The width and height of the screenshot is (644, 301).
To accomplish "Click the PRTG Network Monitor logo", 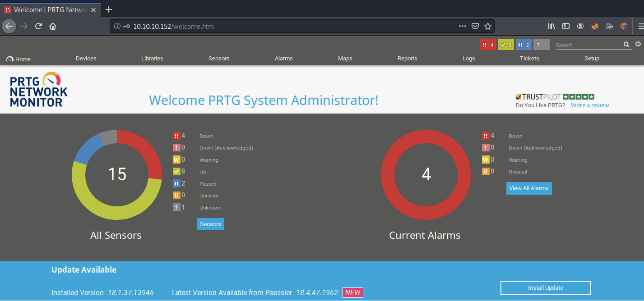I will 38,89.
